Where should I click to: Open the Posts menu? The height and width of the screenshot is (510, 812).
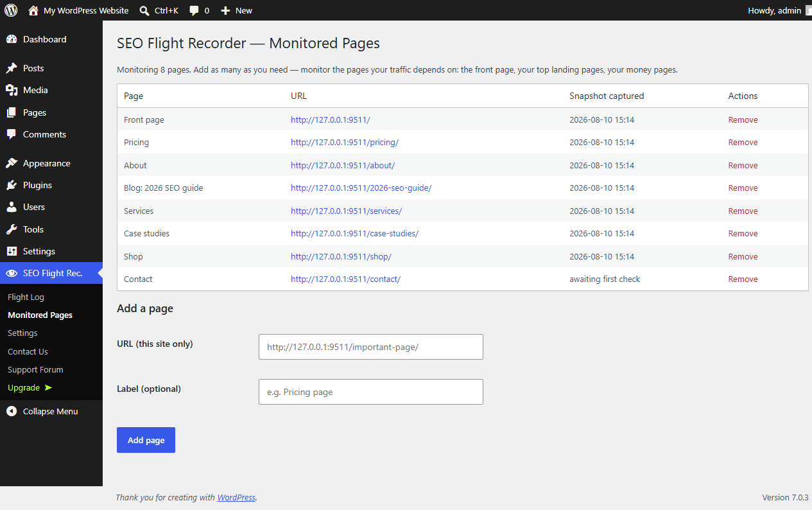(51, 68)
